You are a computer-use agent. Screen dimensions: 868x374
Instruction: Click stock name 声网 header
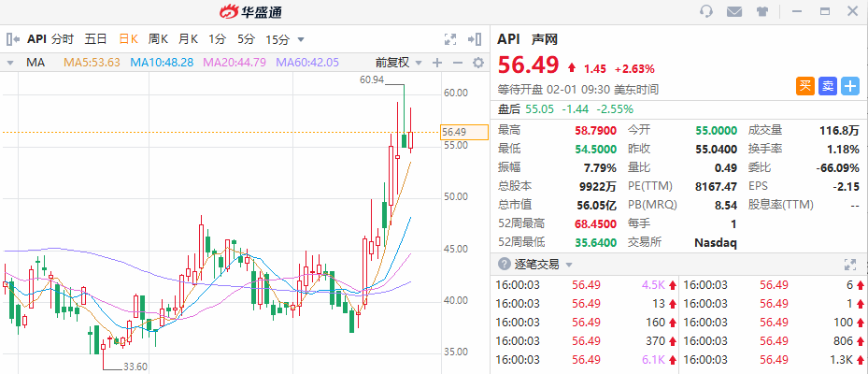(x=545, y=39)
